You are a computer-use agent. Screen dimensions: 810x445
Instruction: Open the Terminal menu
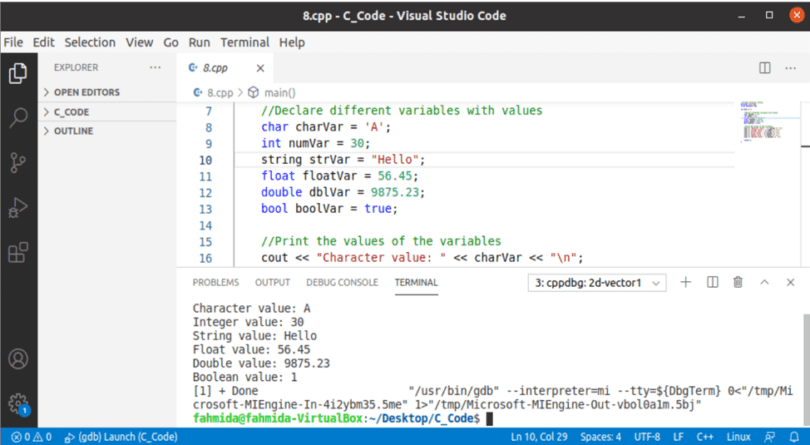click(244, 43)
